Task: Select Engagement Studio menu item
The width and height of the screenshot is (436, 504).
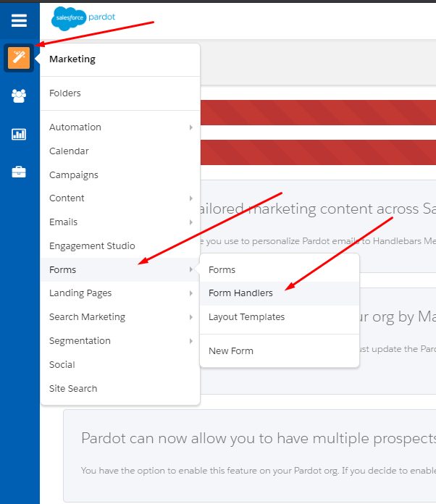Action: coord(120,246)
